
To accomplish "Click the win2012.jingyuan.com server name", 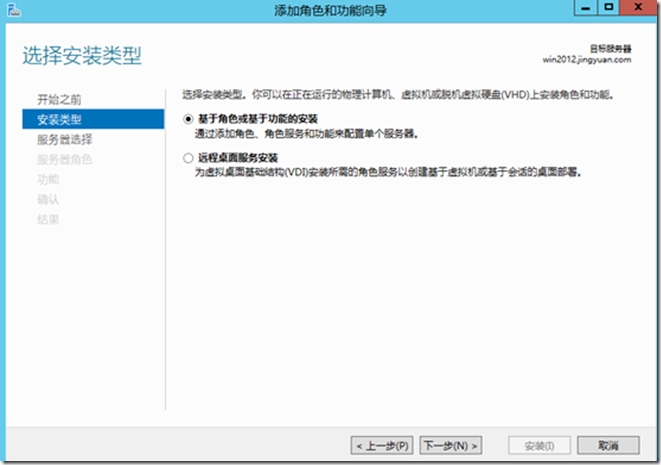I will [587, 59].
